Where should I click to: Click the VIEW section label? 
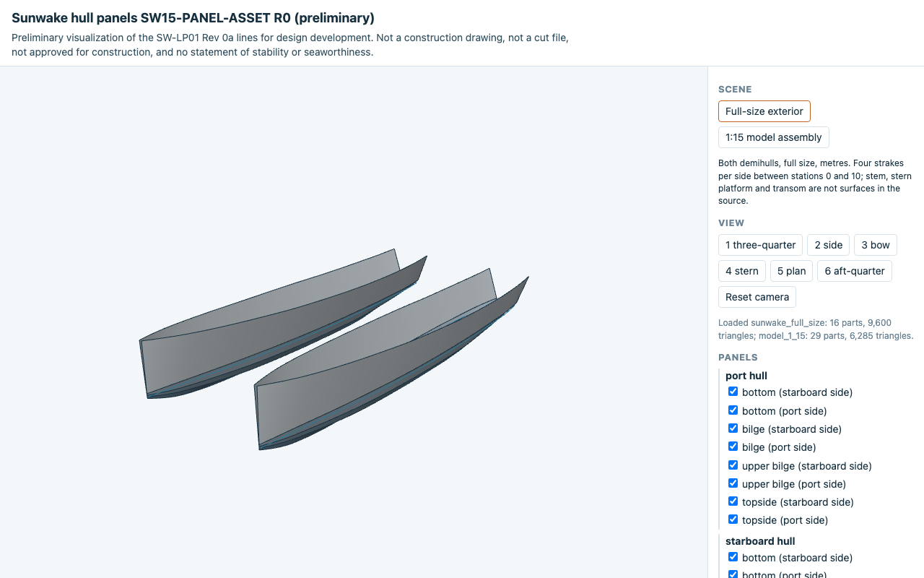click(731, 223)
